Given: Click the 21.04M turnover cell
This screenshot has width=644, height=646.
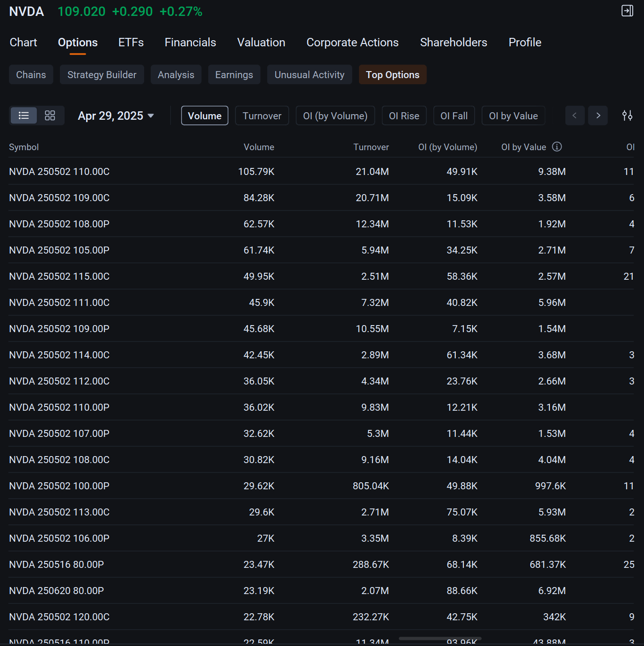Looking at the screenshot, I should point(372,172).
